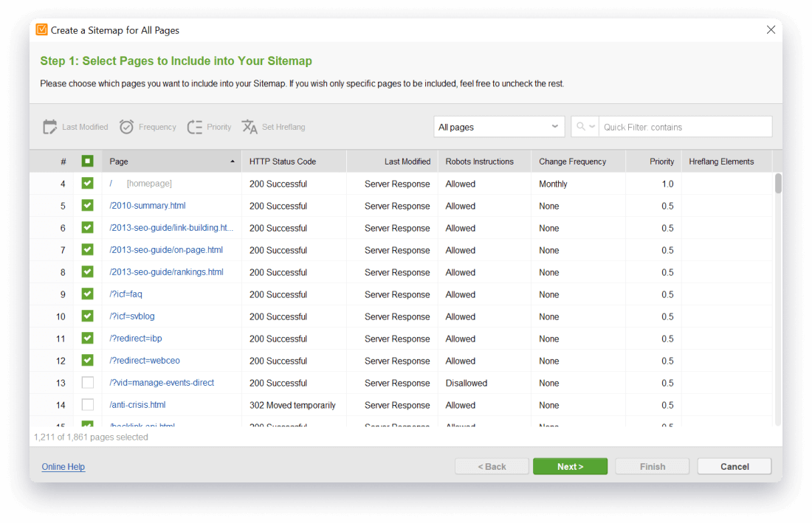Image resolution: width=812 pixels, height=523 pixels.
Task: Check the /?vid=manage-events-direct checkbox
Action: pyautogui.click(x=88, y=383)
